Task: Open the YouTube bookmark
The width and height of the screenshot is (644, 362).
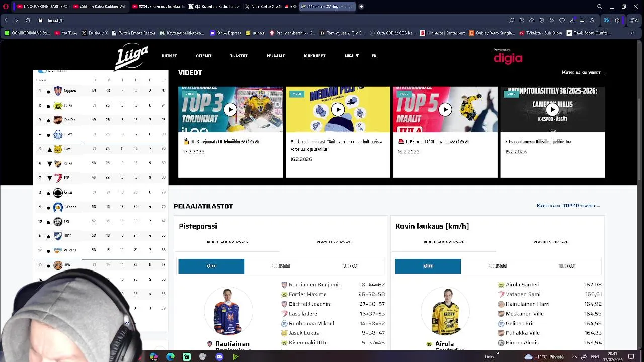Action: [x=66, y=33]
